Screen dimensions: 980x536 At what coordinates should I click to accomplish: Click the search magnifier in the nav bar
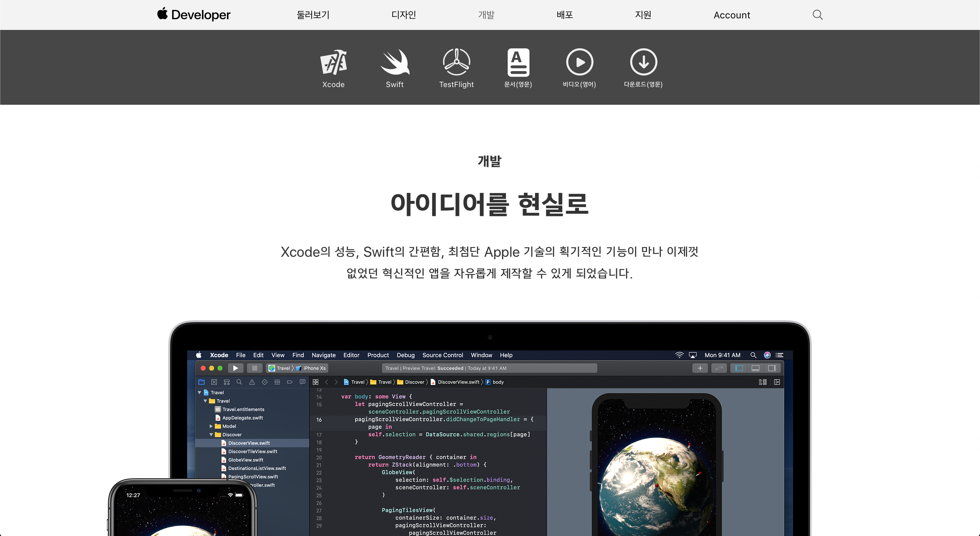tap(817, 15)
